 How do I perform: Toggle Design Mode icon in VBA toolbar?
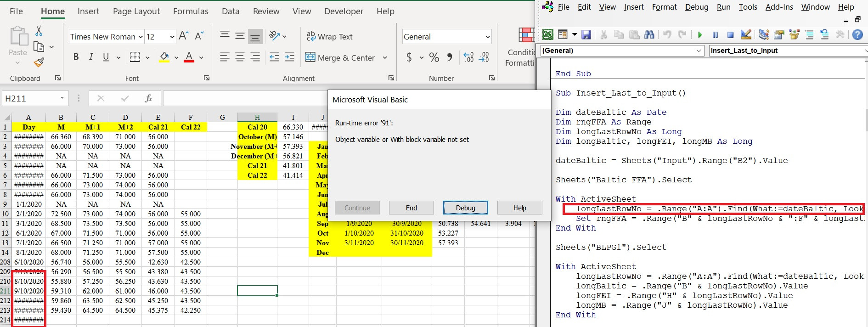746,34
